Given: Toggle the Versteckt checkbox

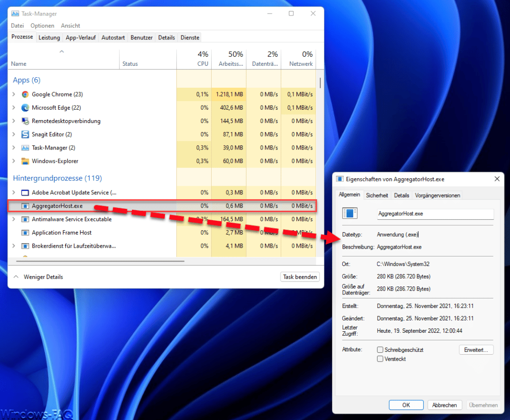Looking at the screenshot, I should [x=380, y=359].
